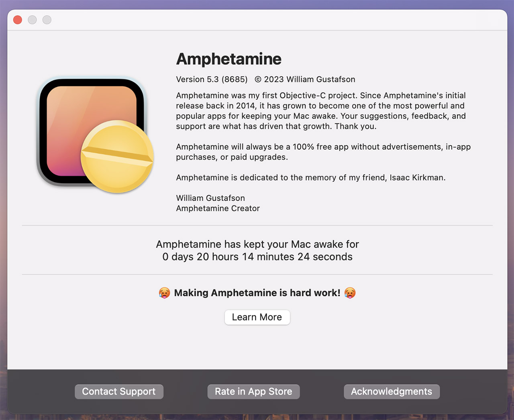Click the © 2023 William Gustafson copyright
The image size is (514, 420).
[x=305, y=80]
